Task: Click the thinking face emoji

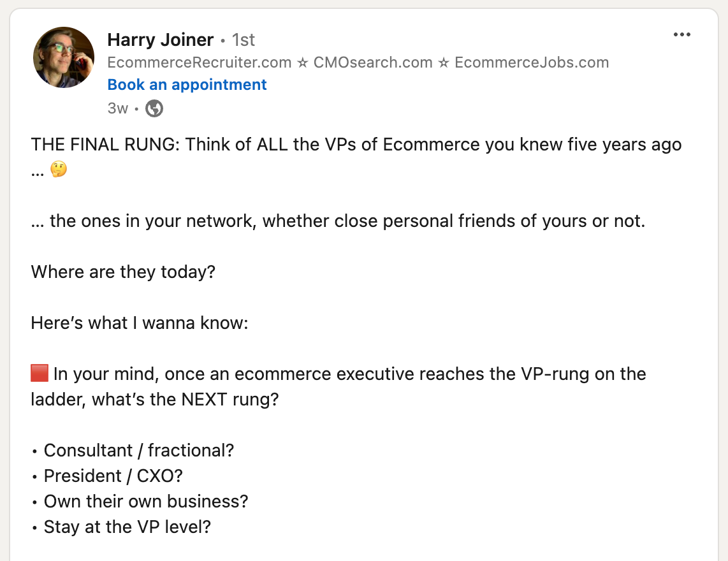Action: click(59, 170)
